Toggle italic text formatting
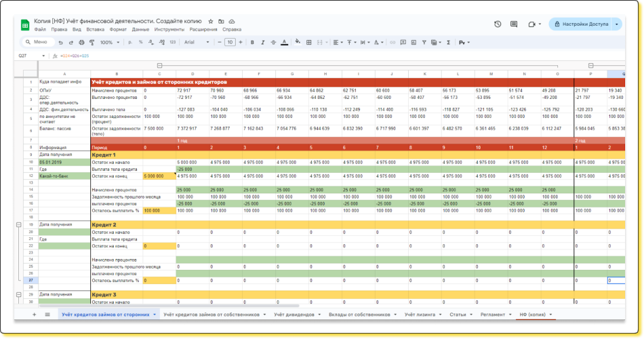The image size is (644, 339). (262, 42)
